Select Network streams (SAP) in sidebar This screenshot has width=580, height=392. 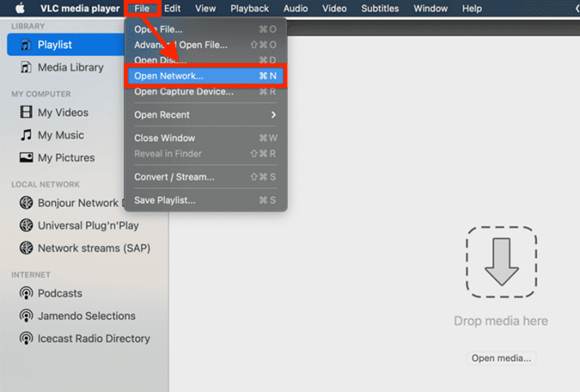pyautogui.click(x=93, y=249)
